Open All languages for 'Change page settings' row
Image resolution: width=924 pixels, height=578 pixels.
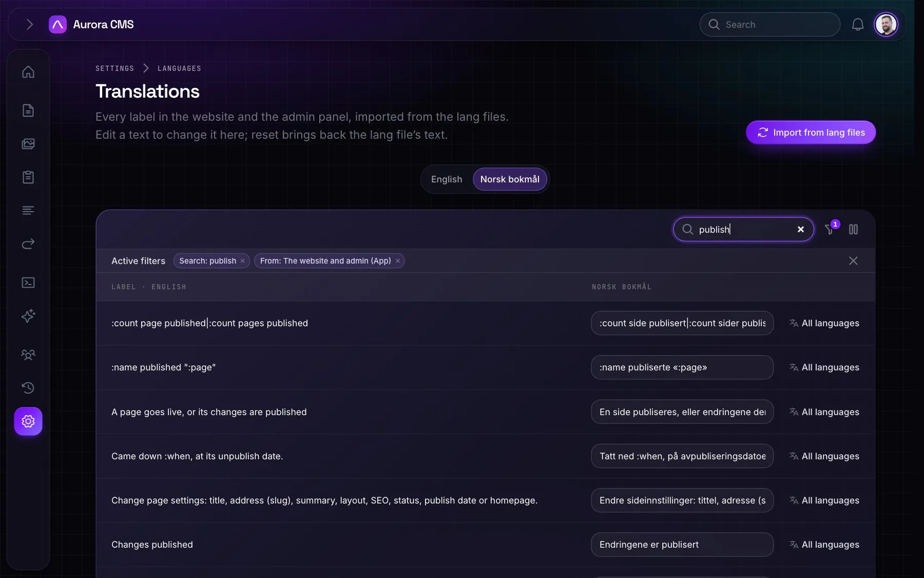pyautogui.click(x=824, y=500)
